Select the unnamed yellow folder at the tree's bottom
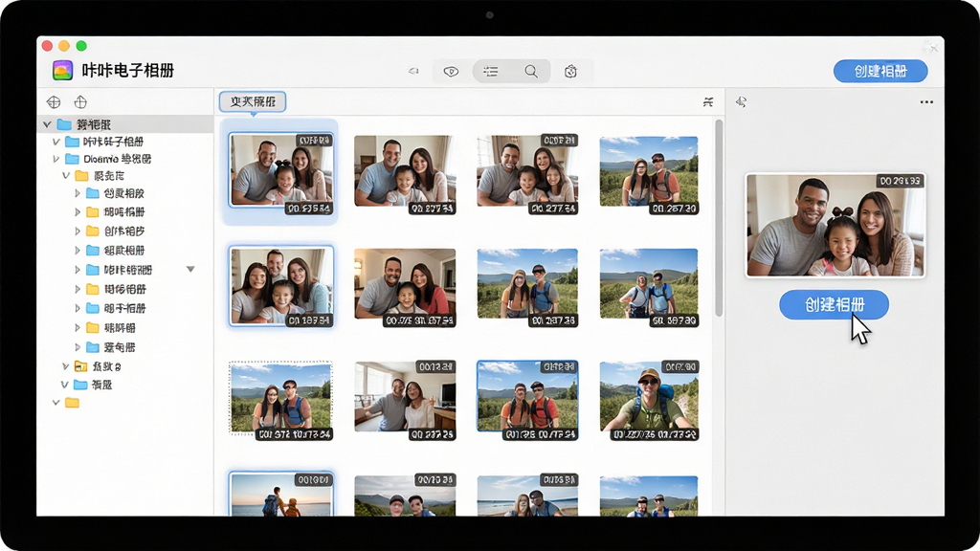 [x=73, y=403]
